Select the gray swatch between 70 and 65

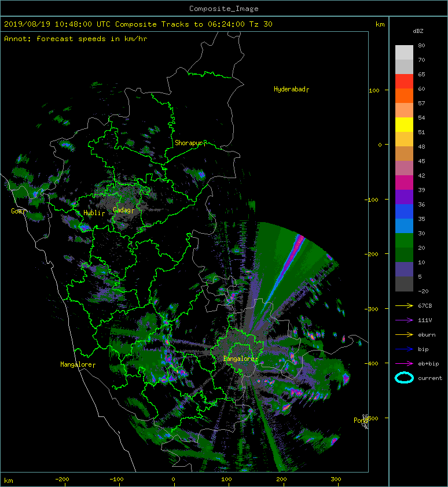[x=404, y=67]
